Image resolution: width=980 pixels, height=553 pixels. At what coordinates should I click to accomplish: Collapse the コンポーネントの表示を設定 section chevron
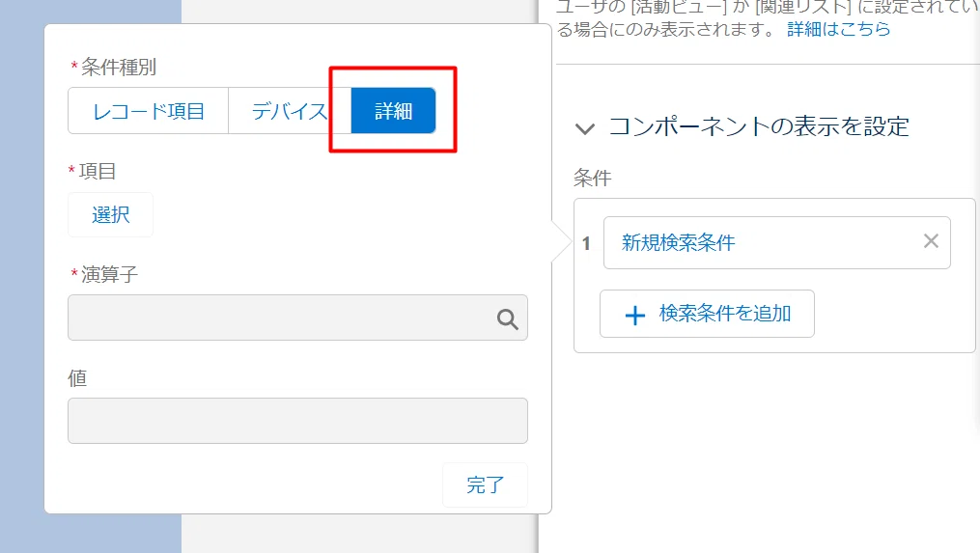pyautogui.click(x=585, y=128)
